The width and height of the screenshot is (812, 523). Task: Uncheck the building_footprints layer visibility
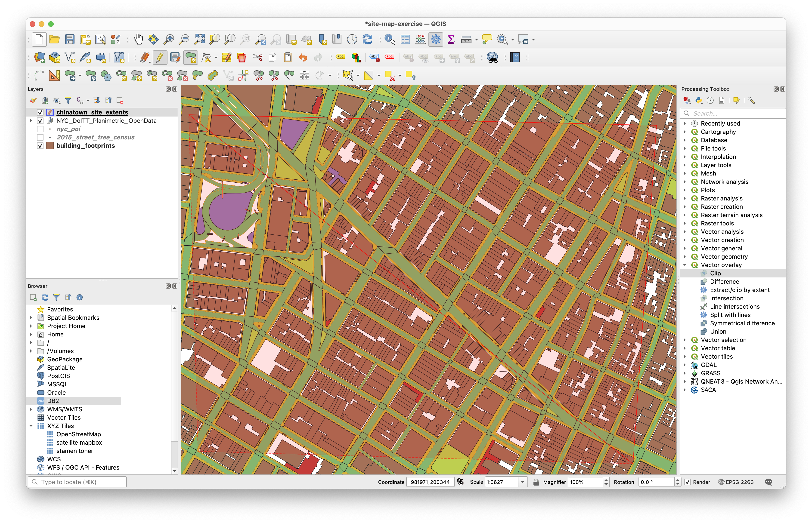(40, 146)
